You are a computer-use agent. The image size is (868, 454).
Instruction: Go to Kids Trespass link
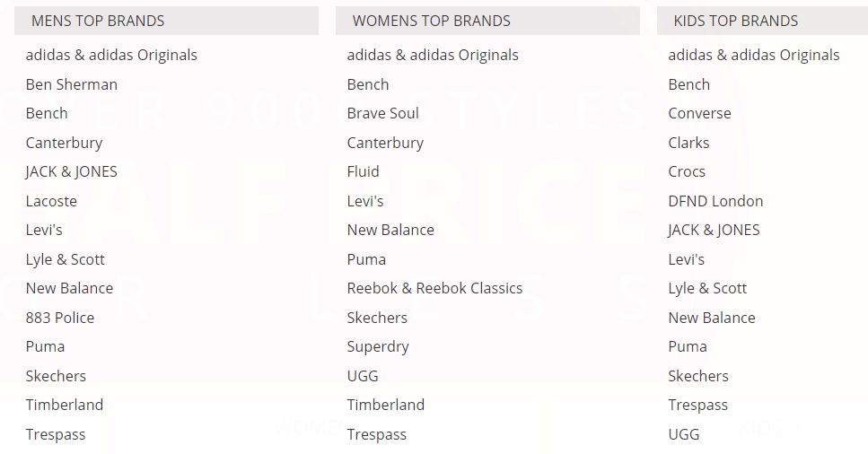click(697, 405)
